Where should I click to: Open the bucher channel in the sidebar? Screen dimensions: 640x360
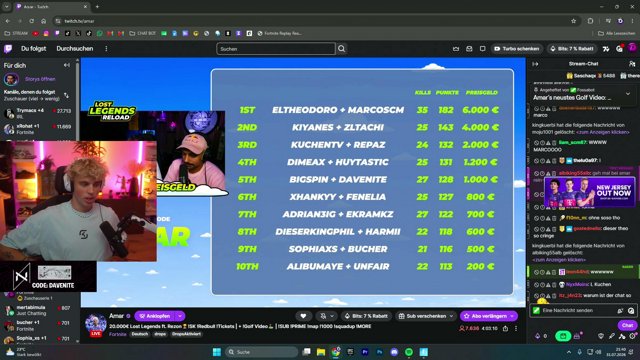click(38, 325)
